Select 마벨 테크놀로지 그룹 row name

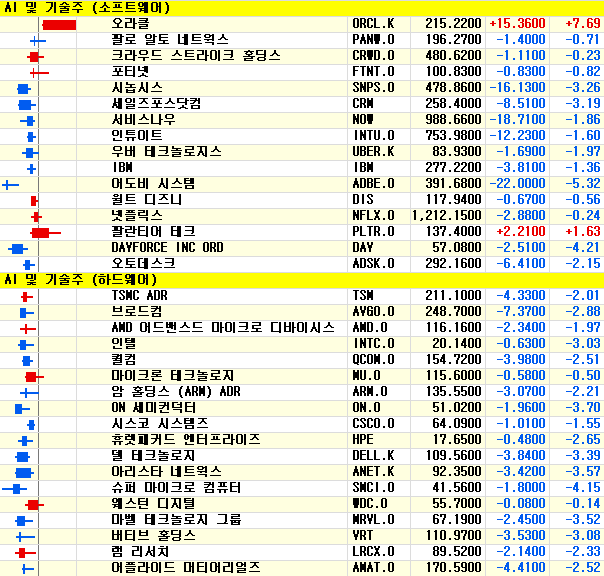[x=176, y=519]
